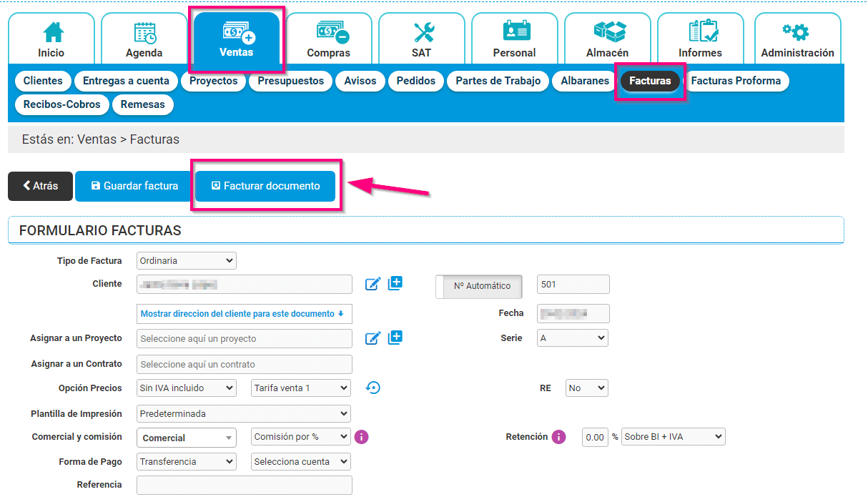Go to the Almacén tab
This screenshot has width=868, height=497.
coord(607,39)
